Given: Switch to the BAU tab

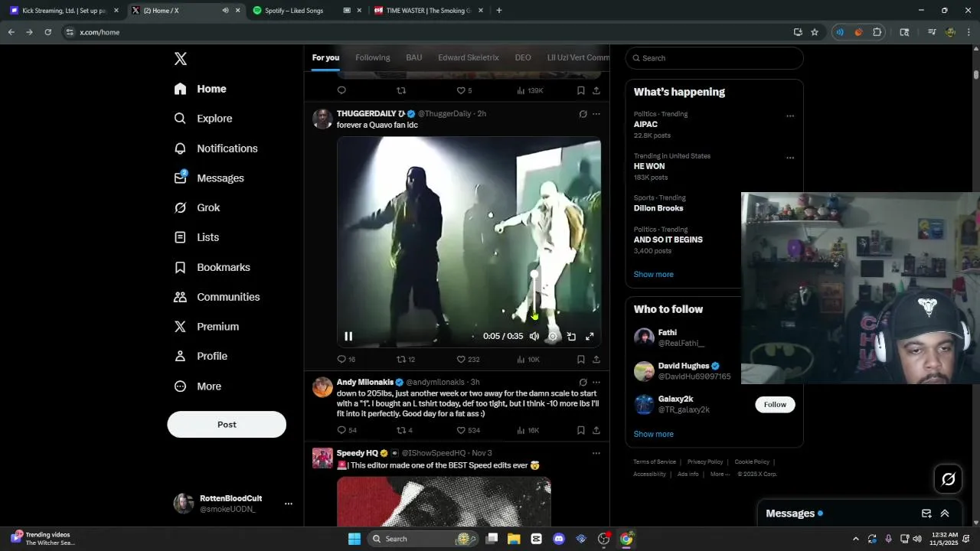Looking at the screenshot, I should click(x=413, y=57).
